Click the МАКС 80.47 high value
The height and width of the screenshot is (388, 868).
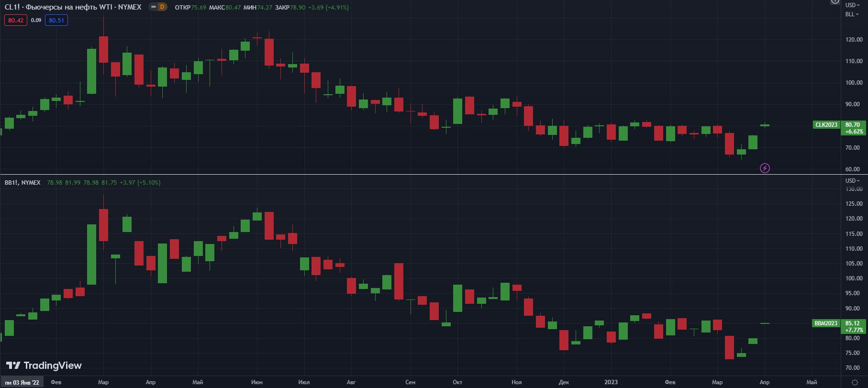[x=225, y=8]
